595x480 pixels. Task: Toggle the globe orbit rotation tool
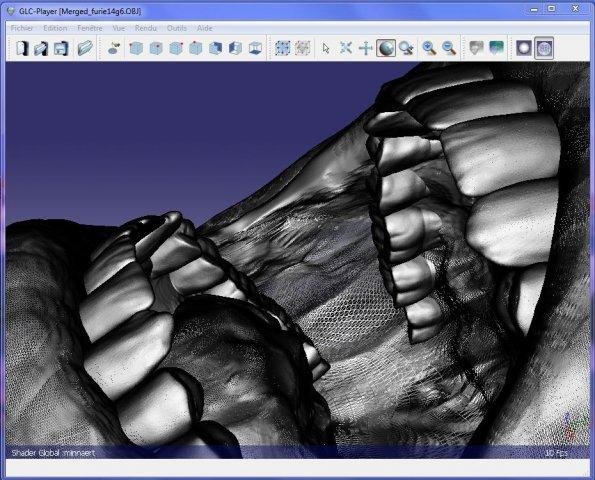pos(386,48)
